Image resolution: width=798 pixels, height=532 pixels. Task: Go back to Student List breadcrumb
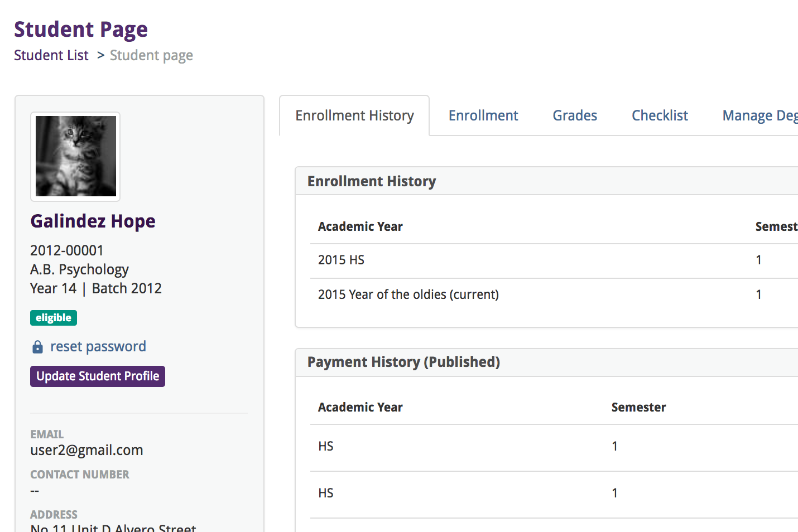point(51,55)
